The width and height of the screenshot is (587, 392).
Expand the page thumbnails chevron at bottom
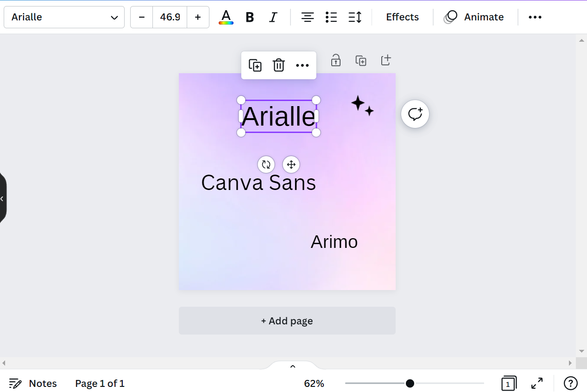292,366
